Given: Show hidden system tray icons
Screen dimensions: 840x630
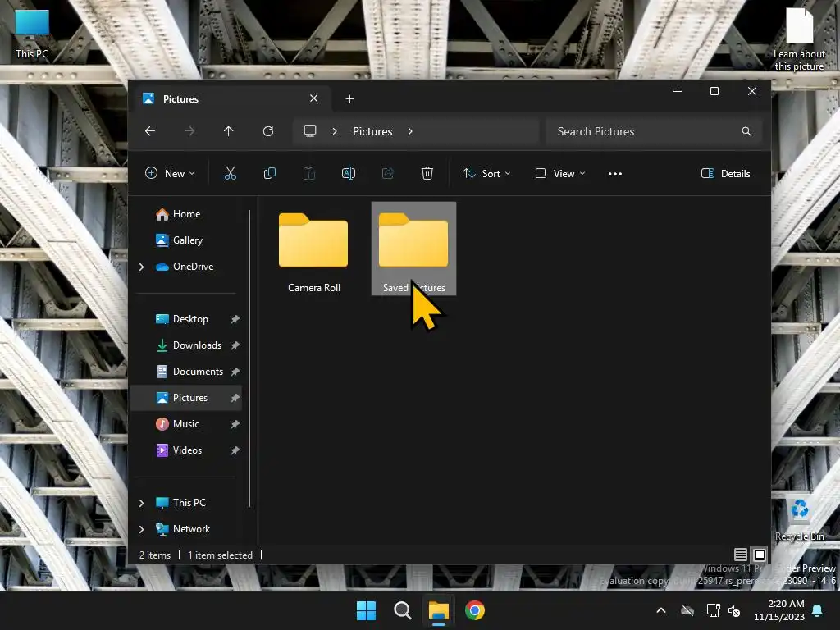Looking at the screenshot, I should pyautogui.click(x=661, y=610).
